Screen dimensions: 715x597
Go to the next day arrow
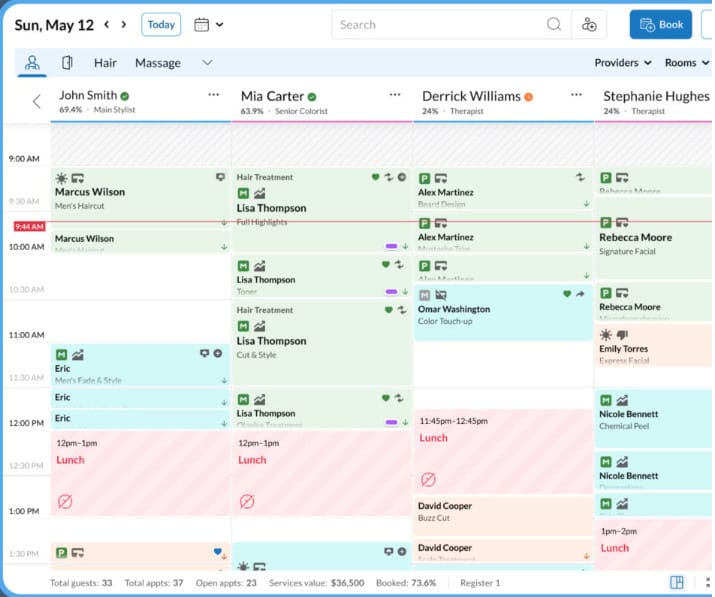click(x=124, y=24)
